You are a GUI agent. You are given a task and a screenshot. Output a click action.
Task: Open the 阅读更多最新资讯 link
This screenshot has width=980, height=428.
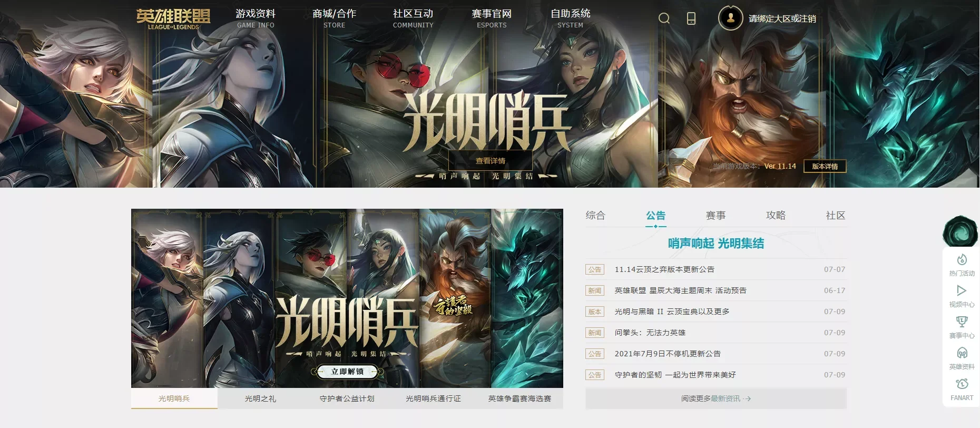pos(716,398)
